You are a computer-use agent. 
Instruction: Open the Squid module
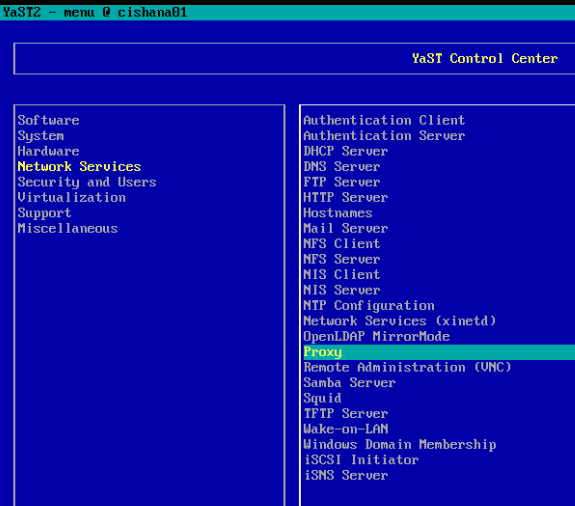pyautogui.click(x=322, y=398)
